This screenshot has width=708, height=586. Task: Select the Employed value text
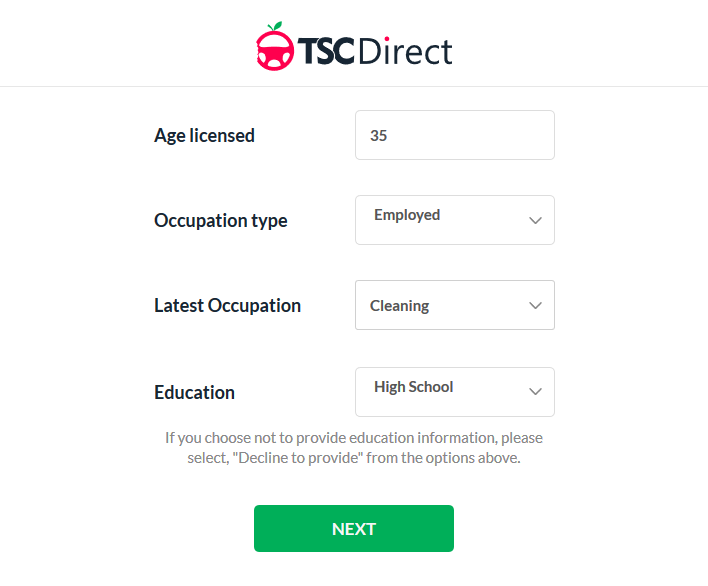coord(407,215)
